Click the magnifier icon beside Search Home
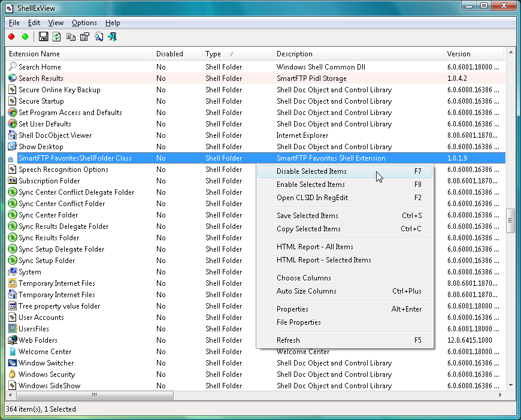The width and height of the screenshot is (521, 420). pos(13,67)
